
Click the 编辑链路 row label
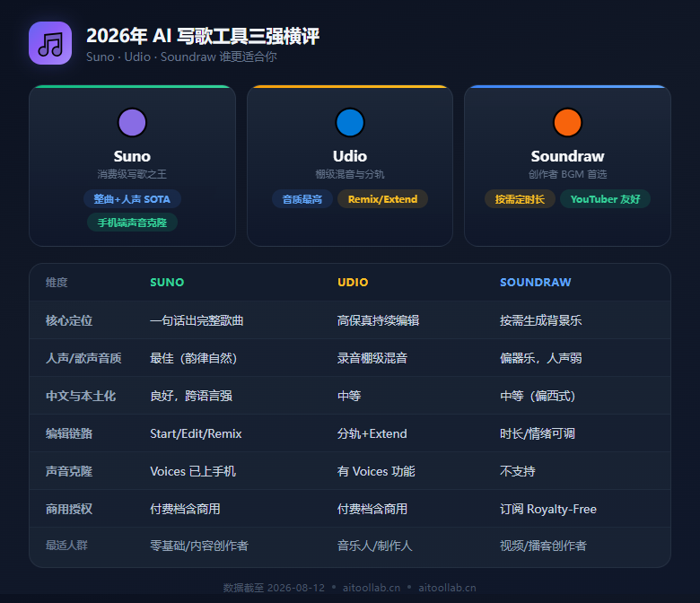tap(69, 433)
